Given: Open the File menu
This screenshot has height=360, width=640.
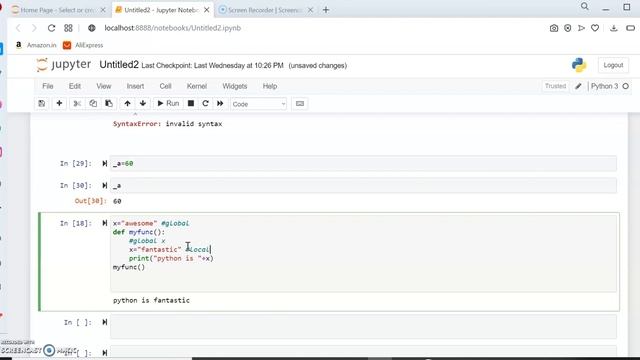Looking at the screenshot, I should coord(48,86).
